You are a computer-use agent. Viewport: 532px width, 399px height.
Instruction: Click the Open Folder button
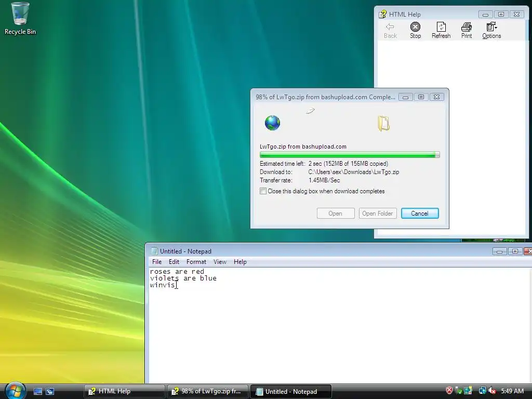[378, 214]
